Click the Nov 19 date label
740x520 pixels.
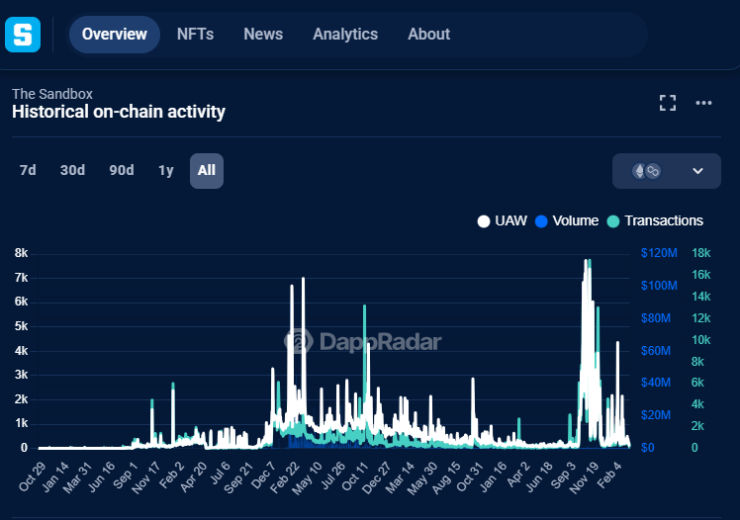584,478
